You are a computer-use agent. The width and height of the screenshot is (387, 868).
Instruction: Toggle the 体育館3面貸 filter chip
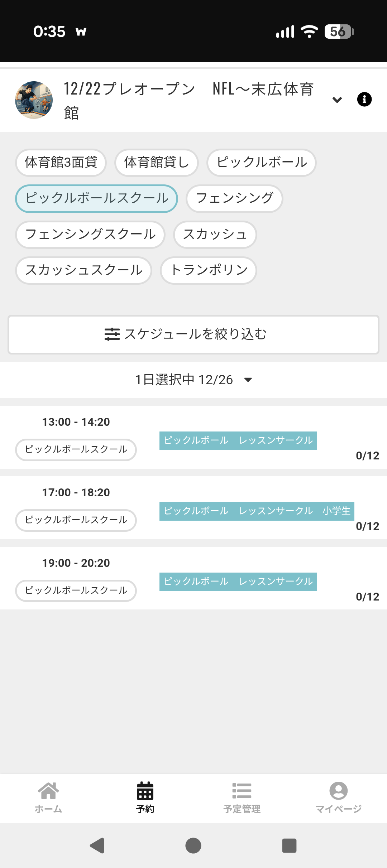pyautogui.click(x=61, y=163)
